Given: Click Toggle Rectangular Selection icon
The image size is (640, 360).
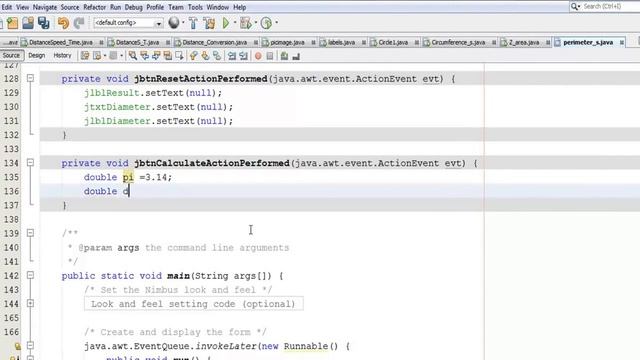Looking at the screenshot, I should [x=179, y=56].
